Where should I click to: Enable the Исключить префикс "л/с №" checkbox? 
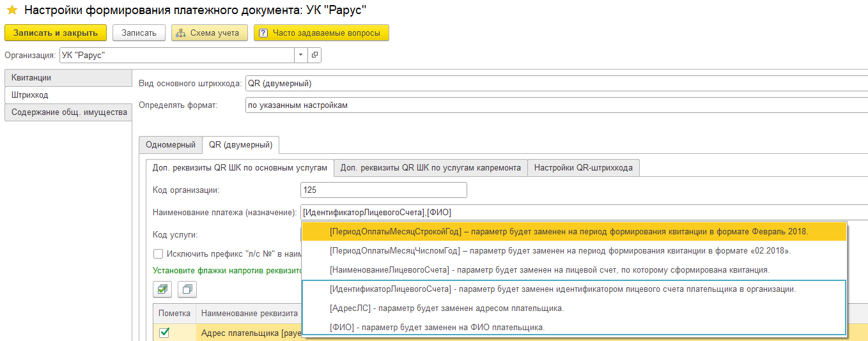pos(159,254)
